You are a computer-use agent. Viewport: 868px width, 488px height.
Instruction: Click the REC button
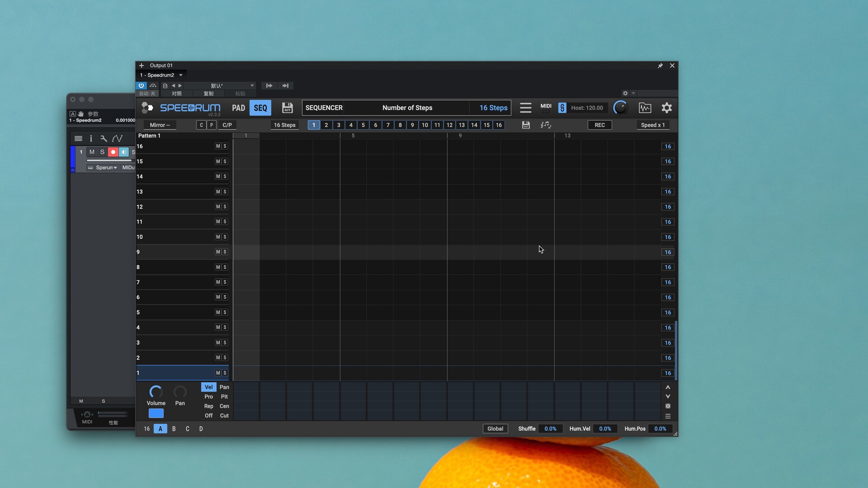[600, 125]
